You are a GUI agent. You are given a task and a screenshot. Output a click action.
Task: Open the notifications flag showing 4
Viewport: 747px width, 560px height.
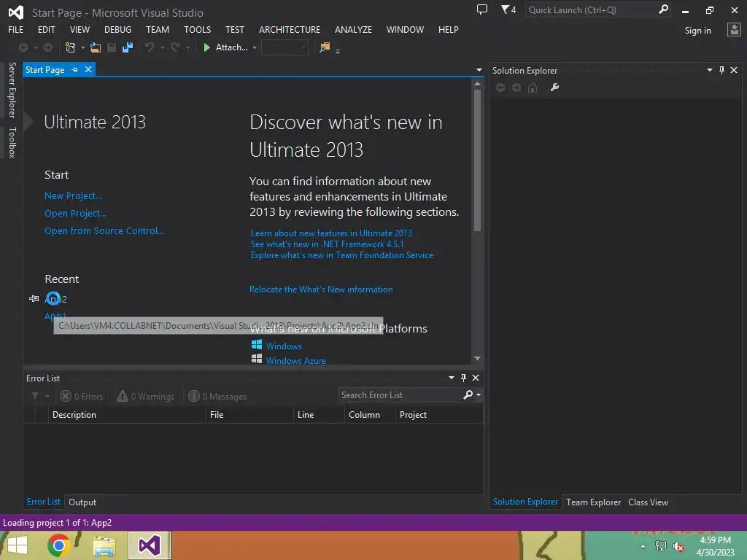508,9
